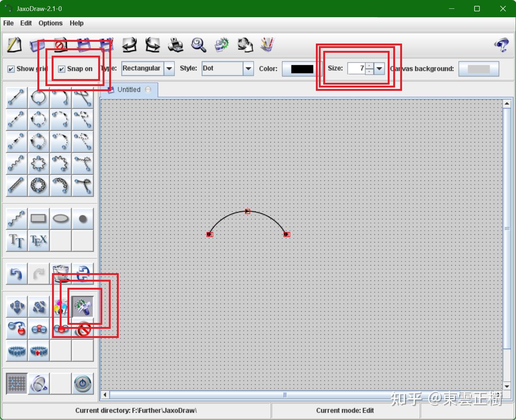The height and width of the screenshot is (420, 516).
Task: Open the black grid Color swatch
Action: [x=302, y=69]
